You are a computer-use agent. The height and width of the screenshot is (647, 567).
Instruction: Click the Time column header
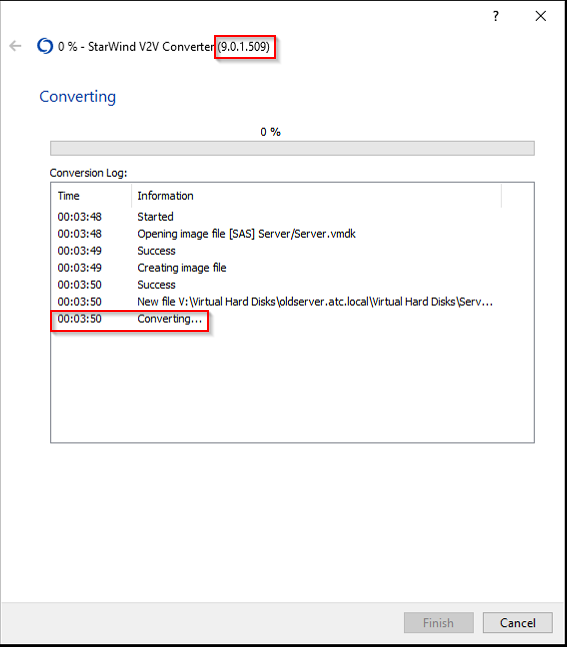pos(91,196)
